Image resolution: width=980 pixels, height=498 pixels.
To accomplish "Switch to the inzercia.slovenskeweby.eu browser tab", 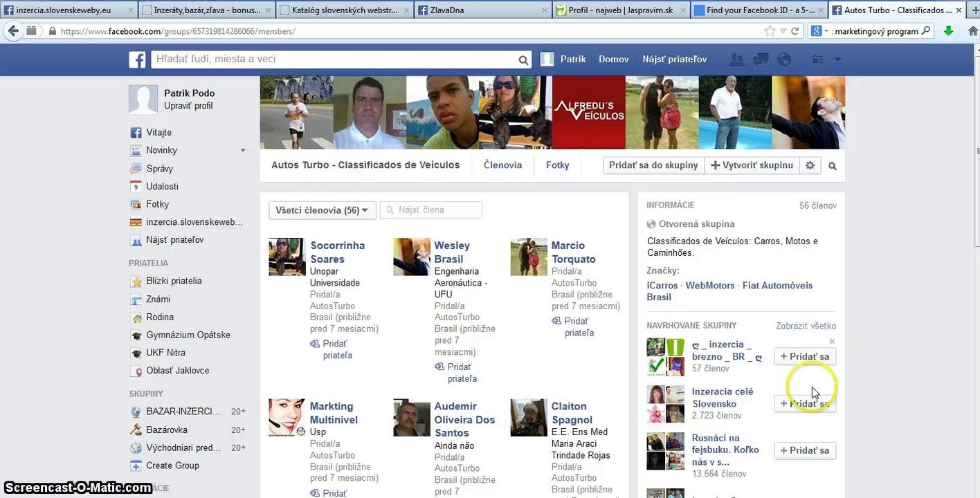I will (69, 10).
